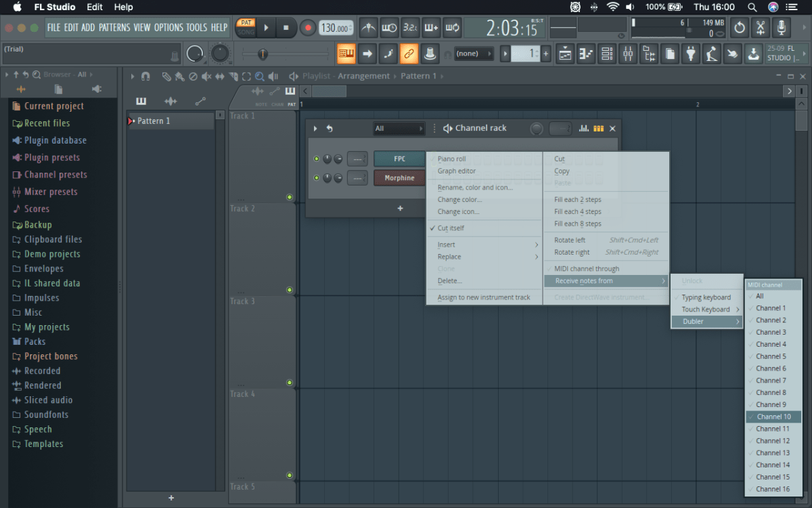Click the automation curve icon above pattern list
Image resolution: width=812 pixels, height=508 pixels.
[x=200, y=101]
